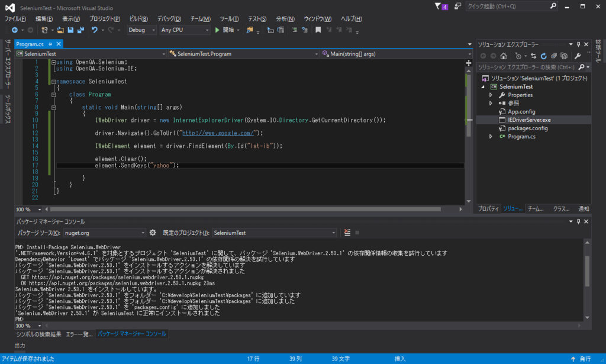Open the ツール(T) menu
606x364 pixels.
[229, 19]
